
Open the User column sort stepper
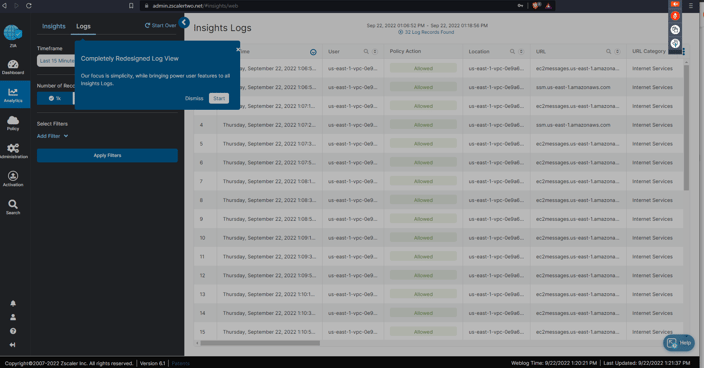click(375, 52)
